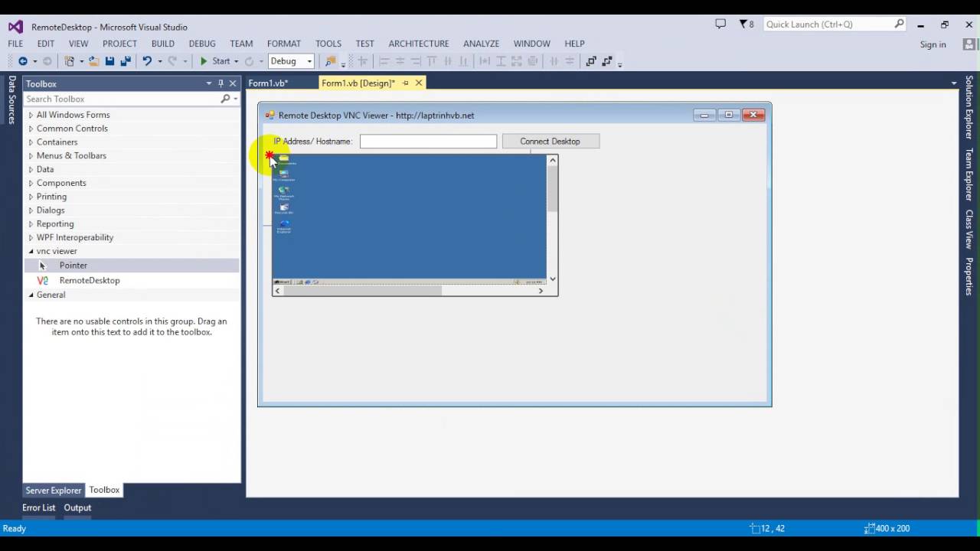Open the feedback speech bubble icon
This screenshot has height=551, width=980.
(720, 24)
